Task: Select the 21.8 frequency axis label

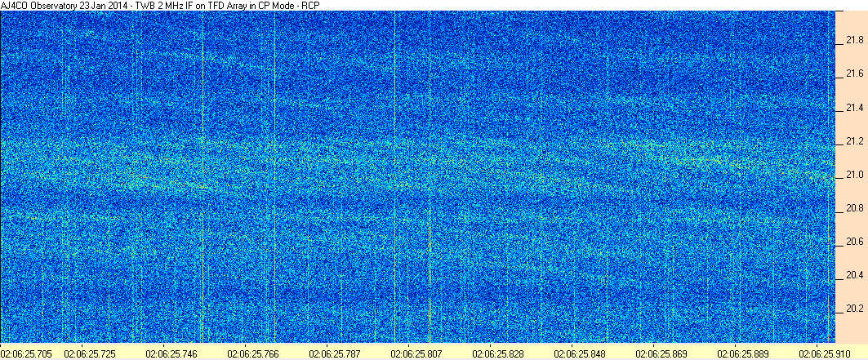Action: [855, 40]
